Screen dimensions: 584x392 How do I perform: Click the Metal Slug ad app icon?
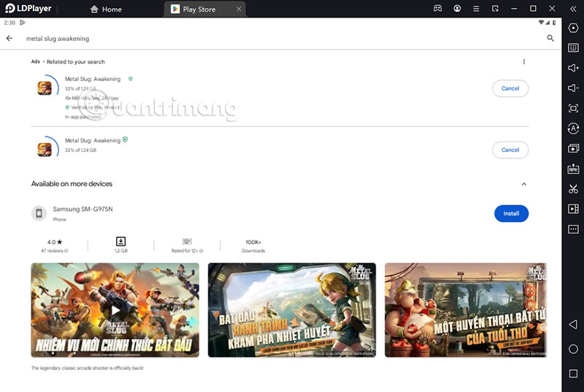(45, 88)
